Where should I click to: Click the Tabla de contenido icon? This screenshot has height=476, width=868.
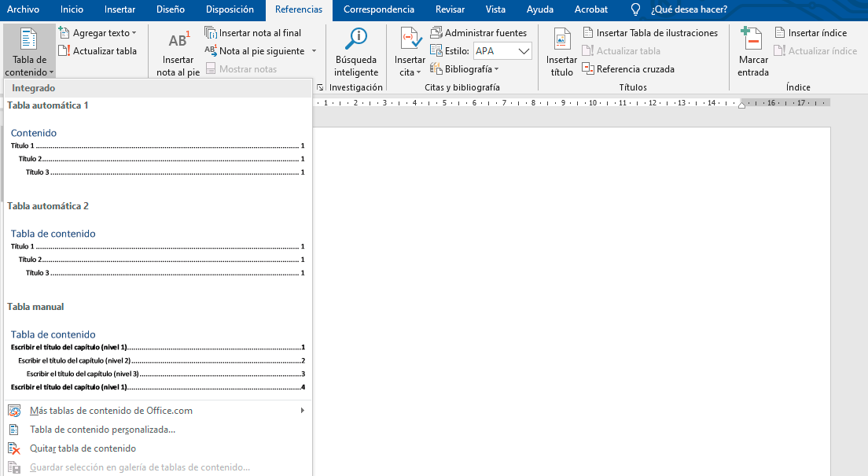click(29, 40)
